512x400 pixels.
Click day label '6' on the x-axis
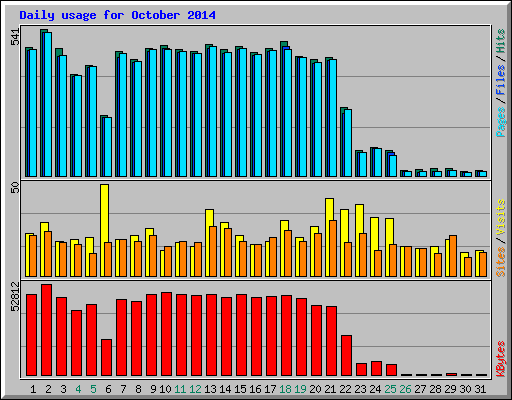coord(108,389)
